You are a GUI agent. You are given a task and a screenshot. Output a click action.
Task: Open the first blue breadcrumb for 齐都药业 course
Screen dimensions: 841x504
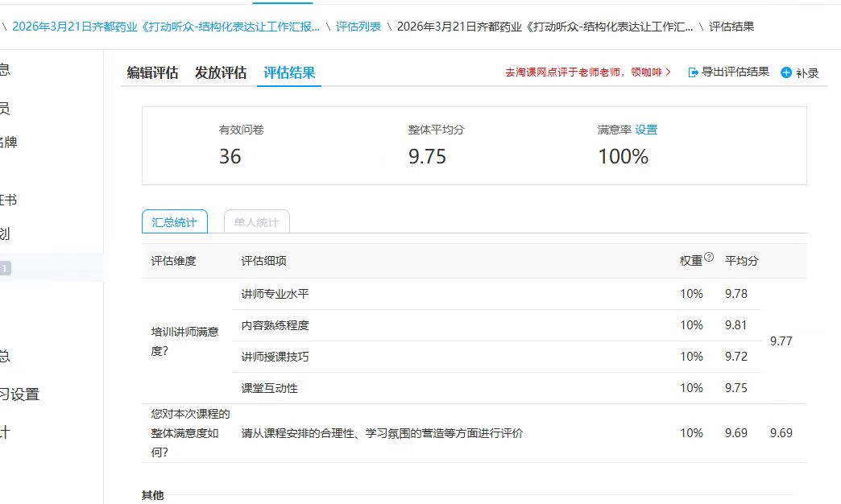pos(165,27)
